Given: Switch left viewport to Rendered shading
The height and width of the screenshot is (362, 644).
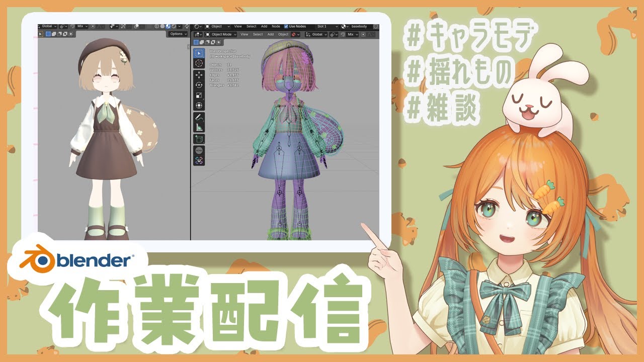Looking at the screenshot, I should tap(174, 26).
